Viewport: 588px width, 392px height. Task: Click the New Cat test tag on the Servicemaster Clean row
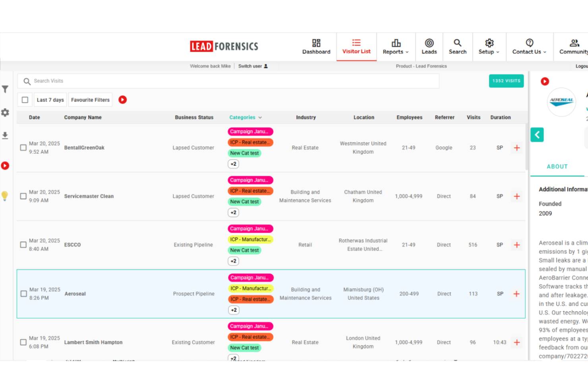click(x=244, y=202)
